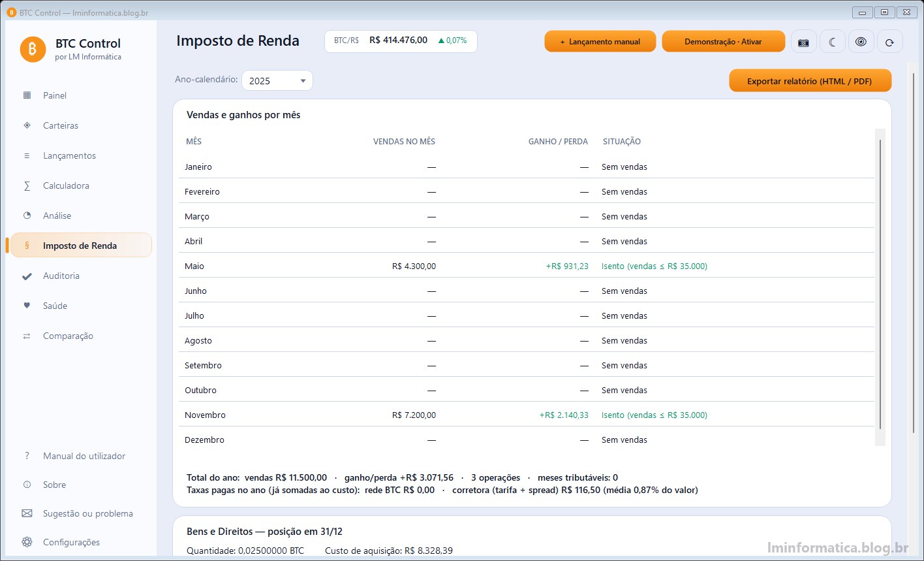Click the Quantidade 0,02500000 BTC text
The width and height of the screenshot is (924, 561).
pyautogui.click(x=245, y=551)
